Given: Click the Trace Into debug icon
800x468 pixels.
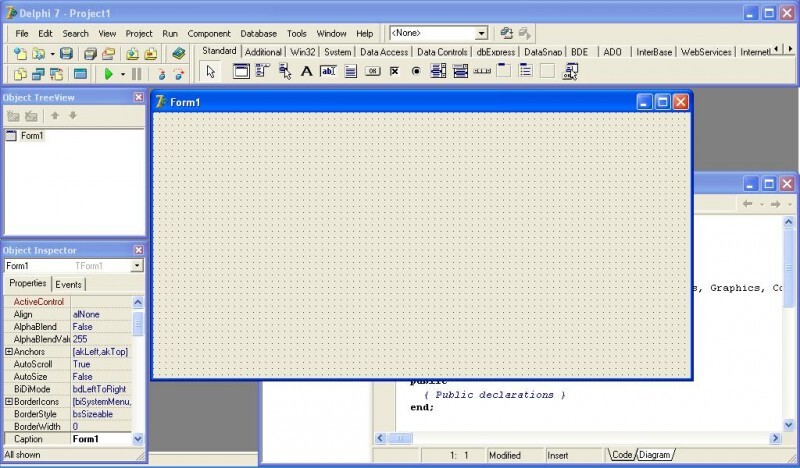Looking at the screenshot, I should tap(161, 75).
